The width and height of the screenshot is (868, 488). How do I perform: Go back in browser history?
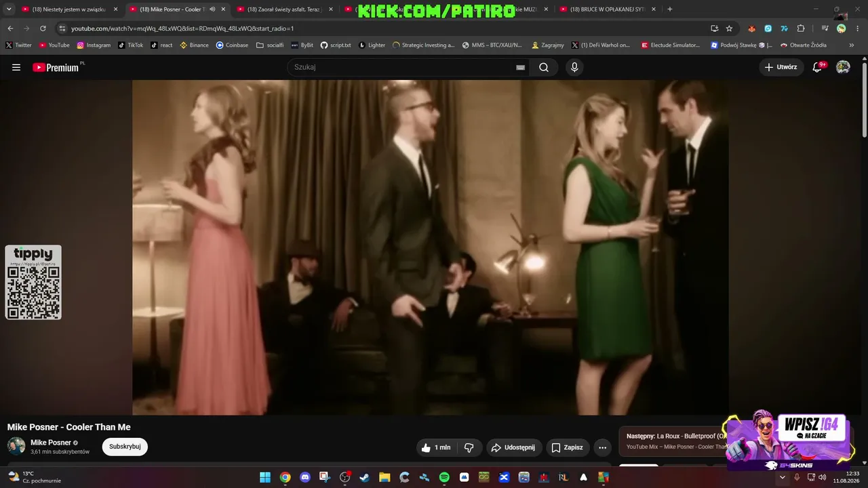[10, 28]
